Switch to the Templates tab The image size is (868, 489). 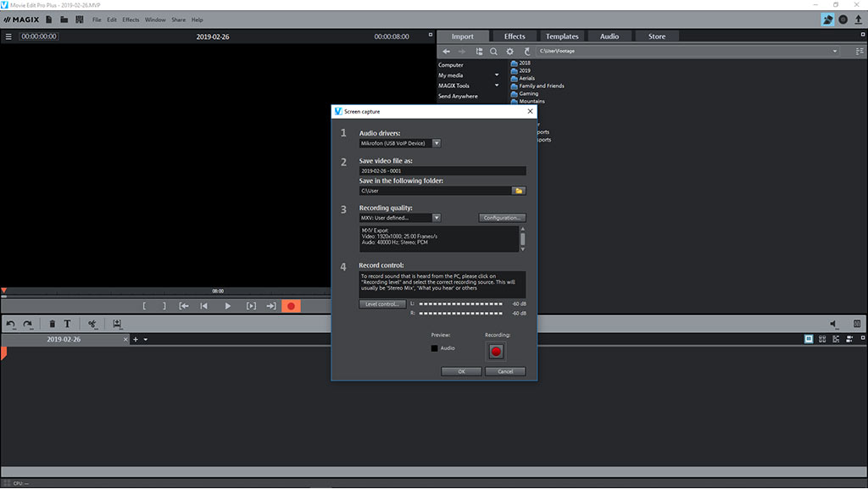562,36
